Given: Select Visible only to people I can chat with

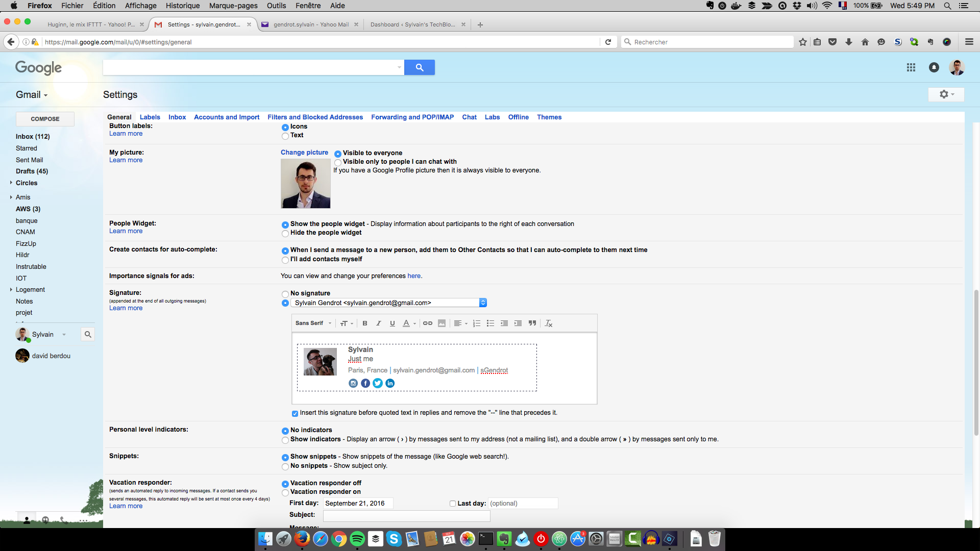Looking at the screenshot, I should 338,163.
